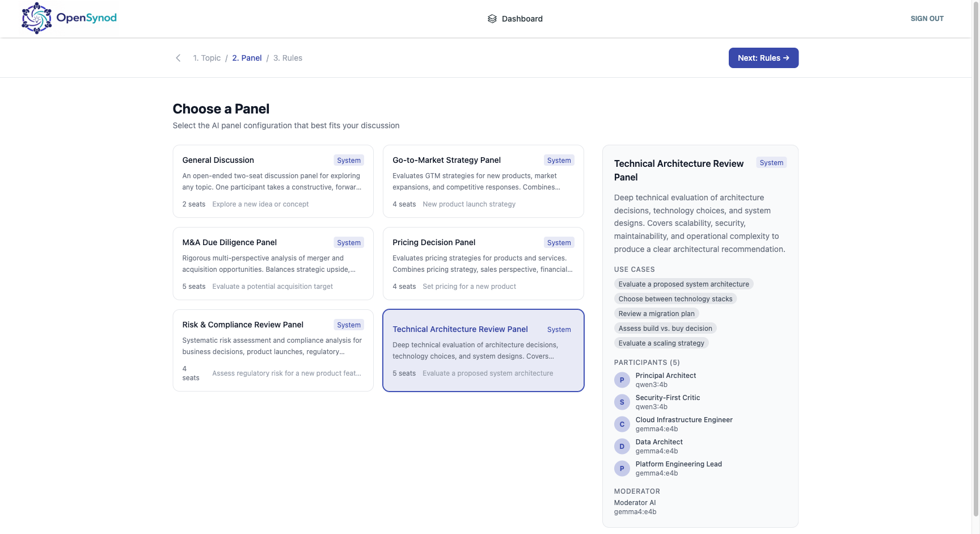
Task: Click 'New product launch strategy' text
Action: pyautogui.click(x=469, y=204)
